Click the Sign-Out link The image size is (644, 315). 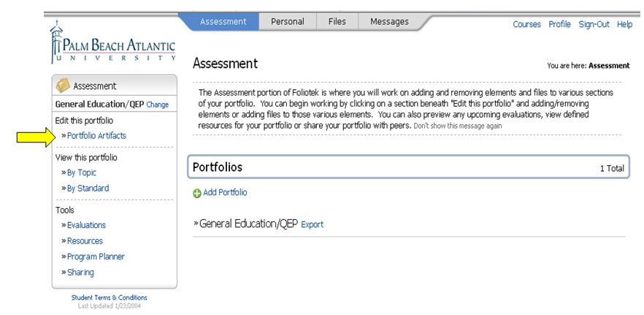(x=594, y=24)
